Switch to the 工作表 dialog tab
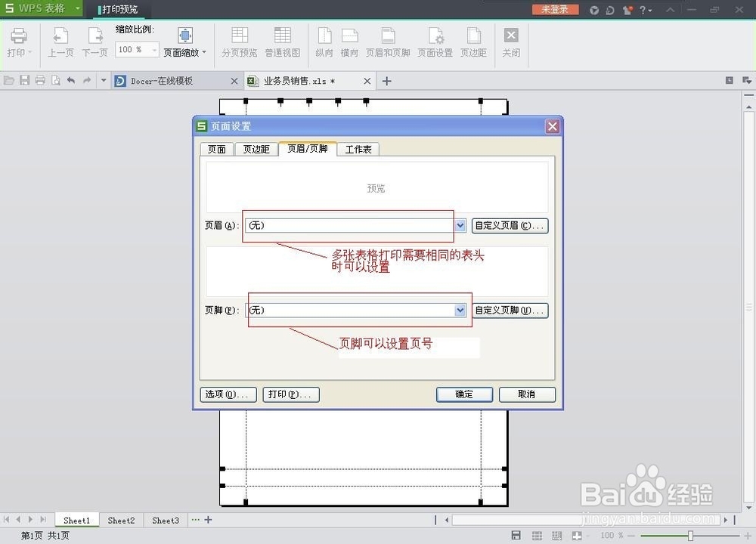The image size is (756, 544). pyautogui.click(x=358, y=150)
